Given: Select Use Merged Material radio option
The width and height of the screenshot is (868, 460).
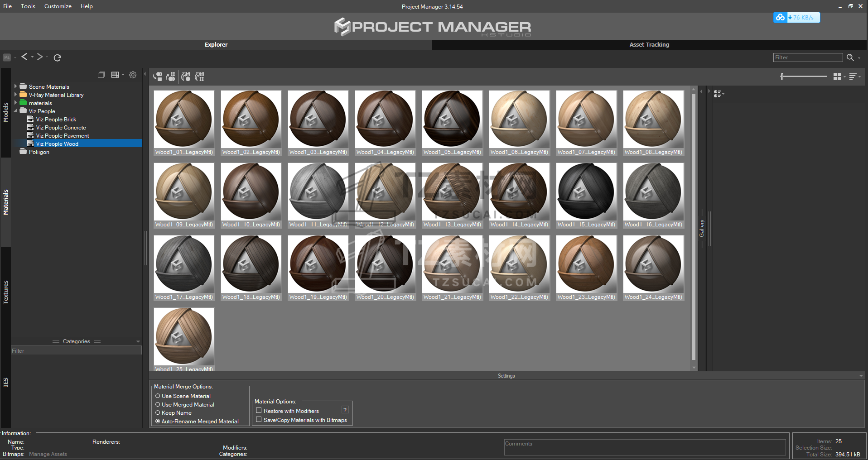Looking at the screenshot, I should click(x=158, y=405).
